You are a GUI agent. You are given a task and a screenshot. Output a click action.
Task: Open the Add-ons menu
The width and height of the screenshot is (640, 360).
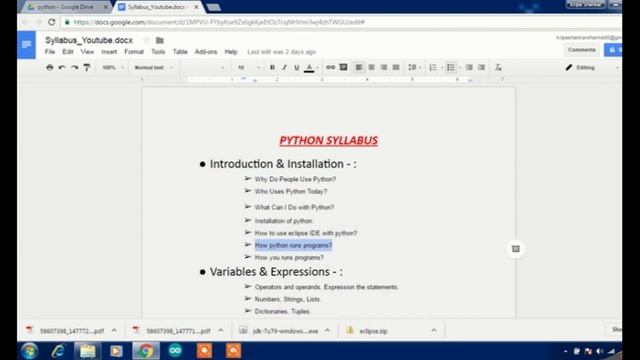(x=206, y=52)
